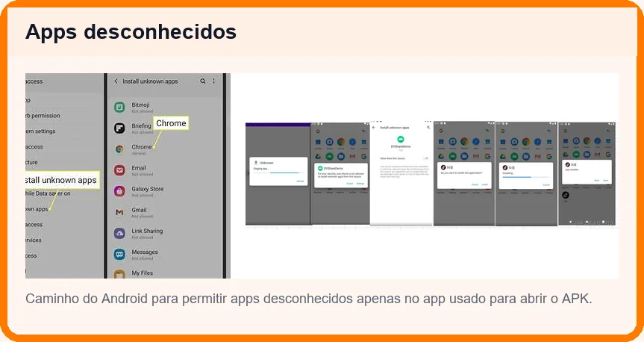Click the large 'Install unknown apps' header title text
Viewport: 644px width, 342px height.
coord(150,81)
